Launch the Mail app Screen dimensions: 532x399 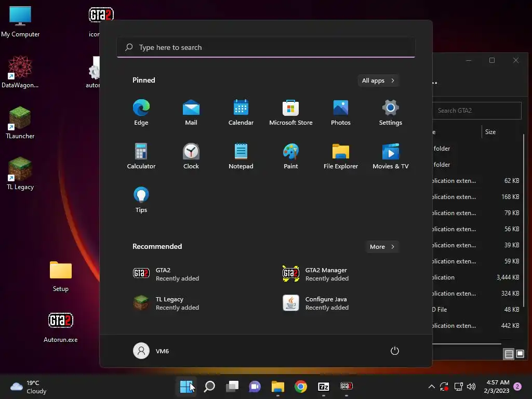pyautogui.click(x=191, y=113)
